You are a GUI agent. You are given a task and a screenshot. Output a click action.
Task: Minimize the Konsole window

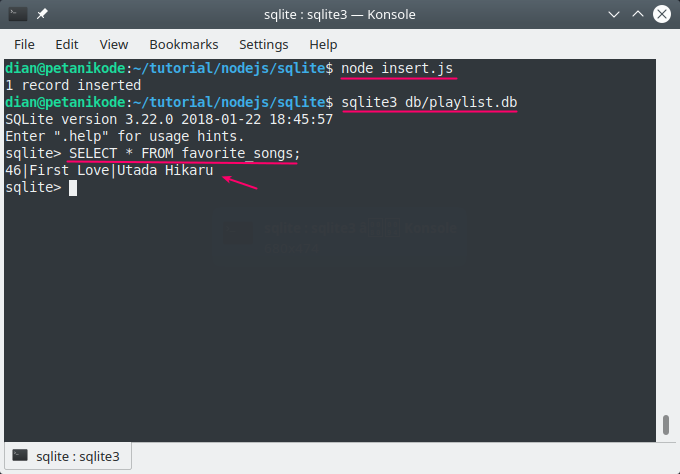coord(614,14)
